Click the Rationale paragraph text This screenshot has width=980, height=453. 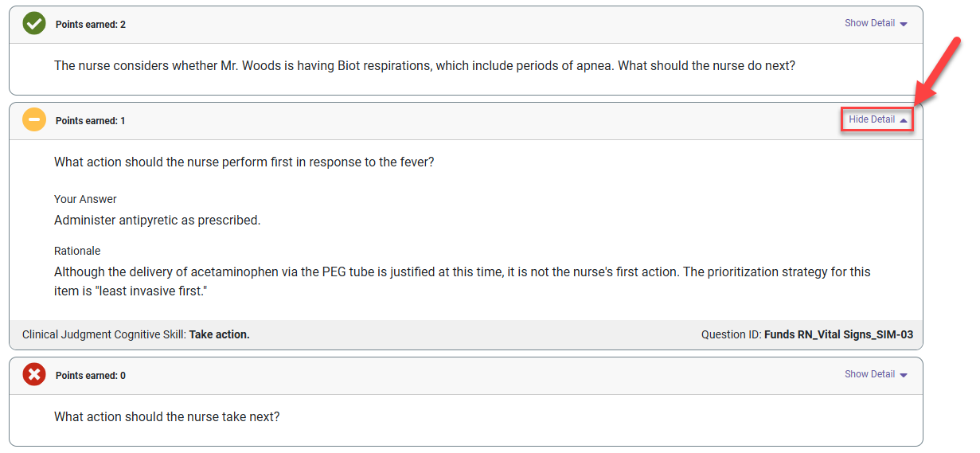(463, 282)
